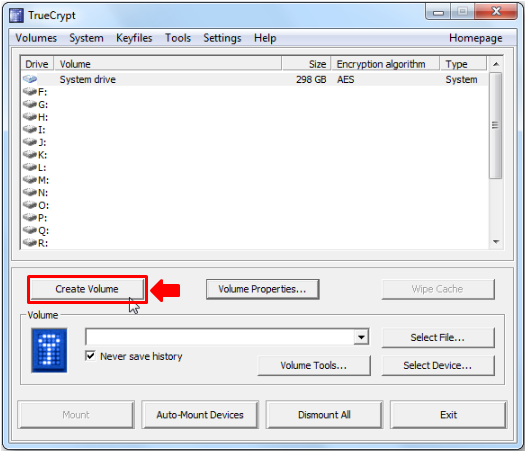Image resolution: width=525 pixels, height=451 pixels.
Task: Select drive J: icon in list
Action: click(x=30, y=142)
